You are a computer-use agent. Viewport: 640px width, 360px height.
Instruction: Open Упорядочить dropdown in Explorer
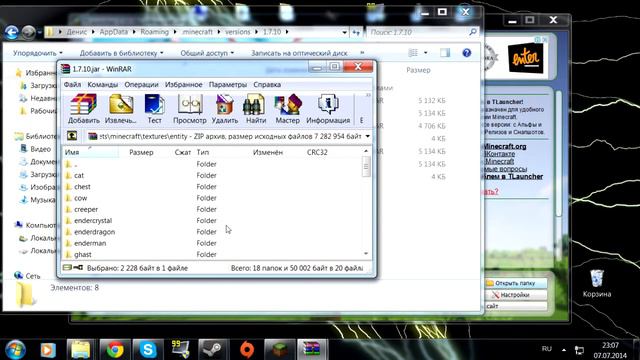(x=38, y=53)
